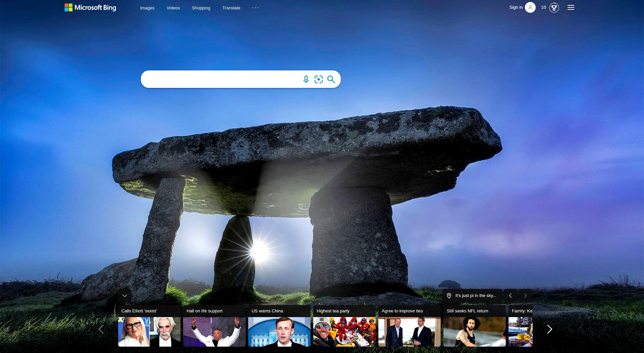
Task: Open the hamburger settings menu
Action: (571, 7)
